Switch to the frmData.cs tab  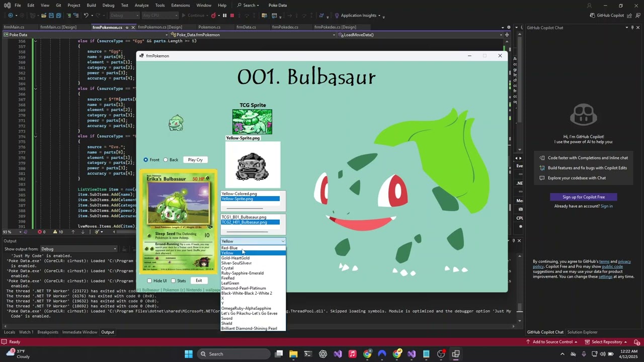[246, 27]
